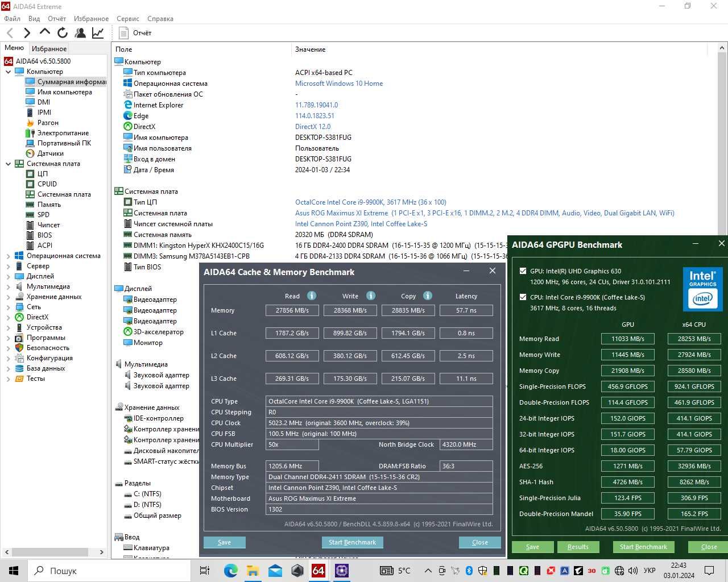The width and height of the screenshot is (728, 582).
Task: Click Save in Cache & Memory Benchmark
Action: [224, 542]
